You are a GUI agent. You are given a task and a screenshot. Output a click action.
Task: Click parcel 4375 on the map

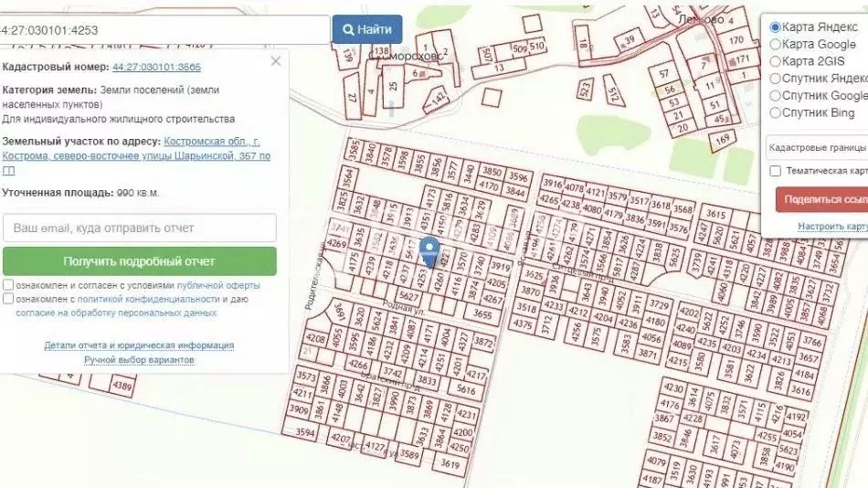click(x=523, y=324)
